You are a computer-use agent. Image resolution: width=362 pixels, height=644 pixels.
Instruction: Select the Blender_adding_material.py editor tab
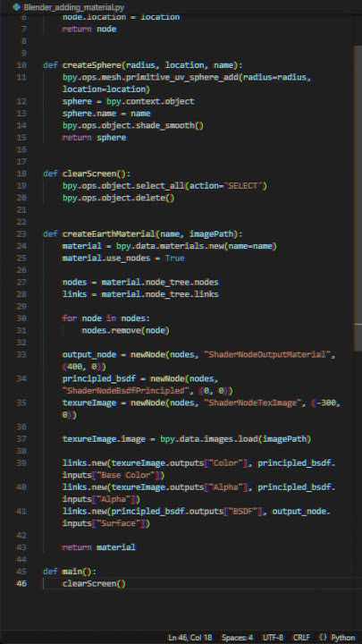click(68, 7)
